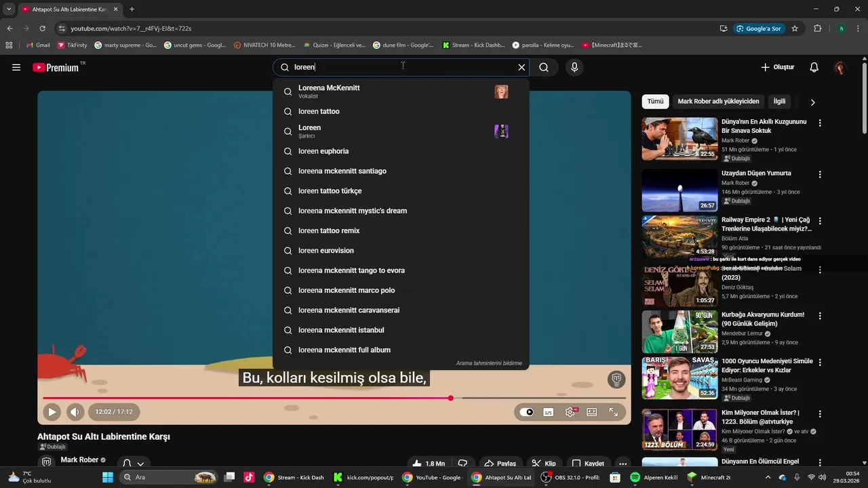Viewport: 868px width, 488px height.
Task: Choose suggestion loreen tattoo türkçe
Action: point(401,191)
